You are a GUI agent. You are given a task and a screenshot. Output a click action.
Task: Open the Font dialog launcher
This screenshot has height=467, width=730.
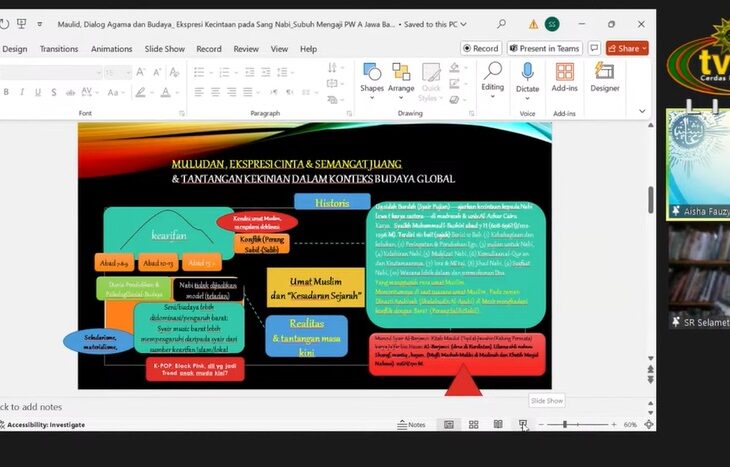click(182, 113)
